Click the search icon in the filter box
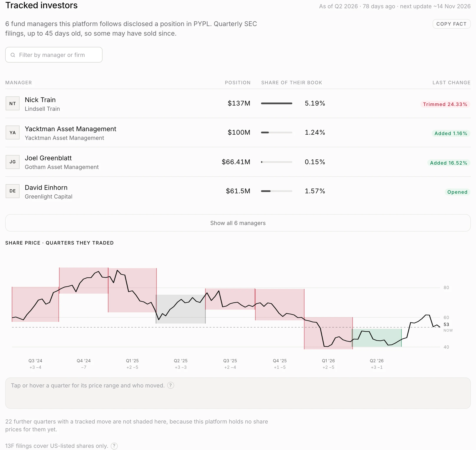The image size is (476, 450). click(x=13, y=55)
